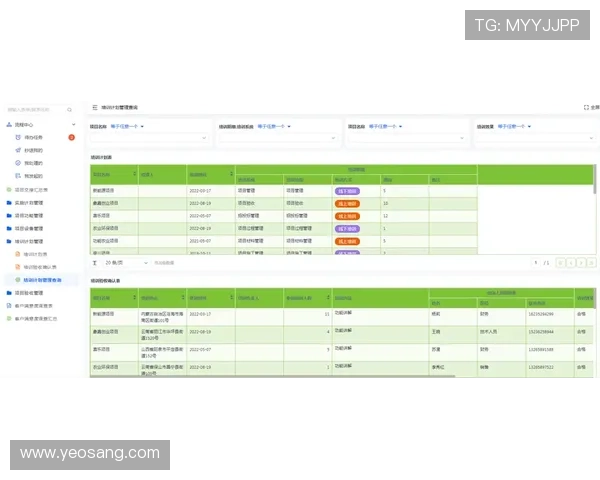Open the 20 条/页 page size dropdown
Screen dimensions: 600x480
click(123, 262)
